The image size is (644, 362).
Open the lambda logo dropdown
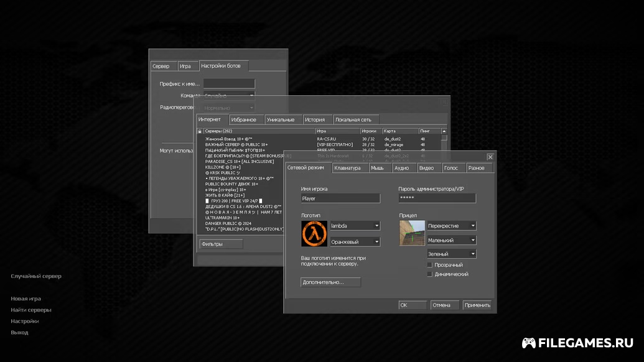coord(355,226)
